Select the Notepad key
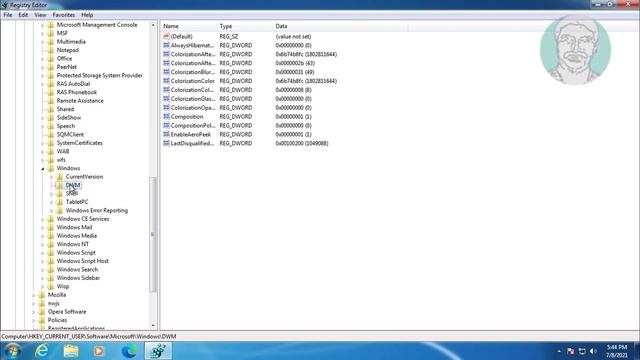The width and height of the screenshot is (640, 360). point(68,50)
